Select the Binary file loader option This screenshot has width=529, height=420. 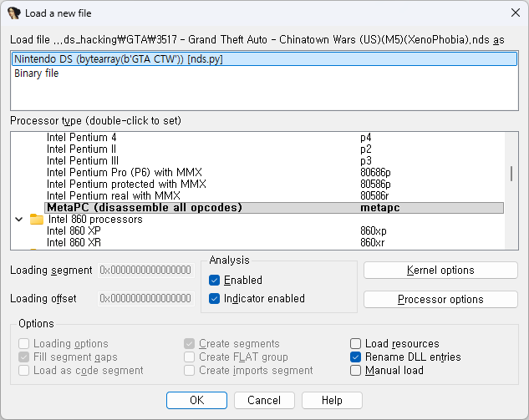(x=37, y=73)
